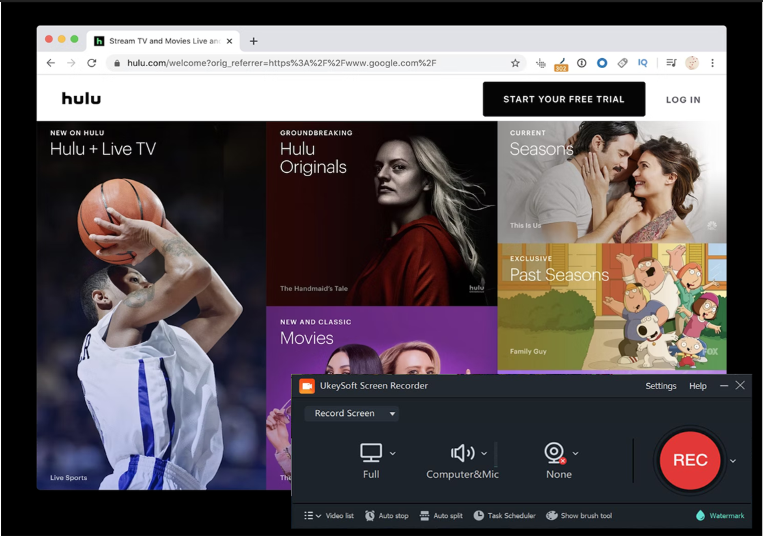763x536 pixels.
Task: Close the UkeySoft recorder window
Action: coord(740,385)
